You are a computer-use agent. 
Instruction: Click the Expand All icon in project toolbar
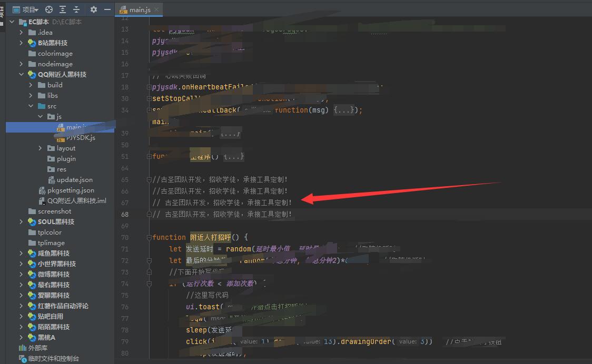point(63,9)
